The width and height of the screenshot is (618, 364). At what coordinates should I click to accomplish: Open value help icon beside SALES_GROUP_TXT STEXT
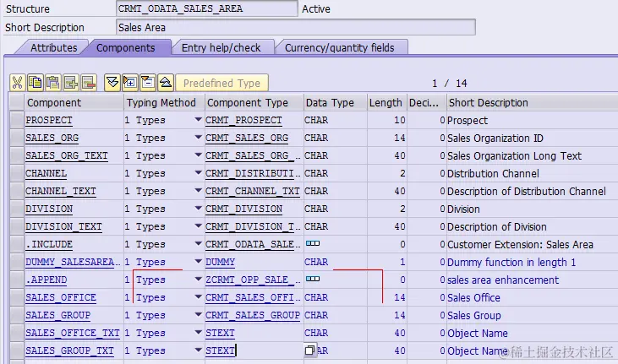(x=309, y=350)
